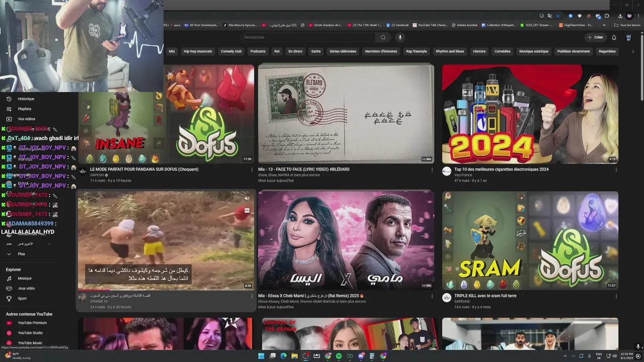644x362 pixels.
Task: Select the En direct chip
Action: [x=295, y=51]
